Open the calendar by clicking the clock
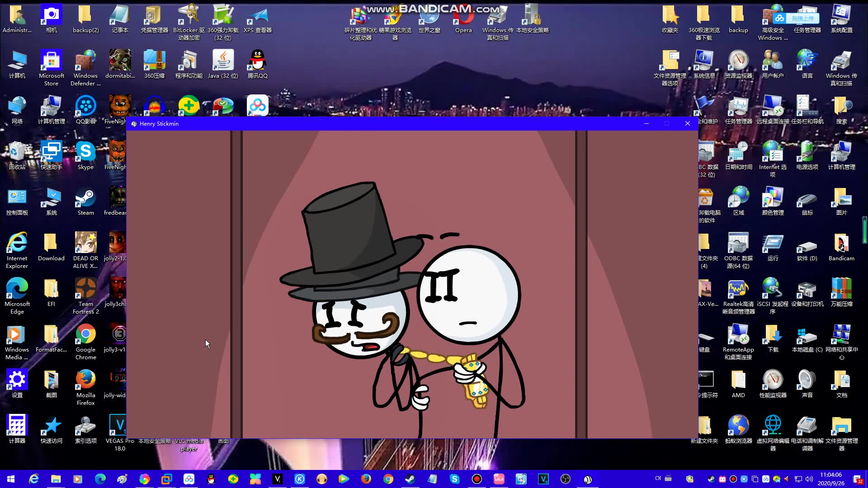This screenshot has height=488, width=868. [831, 479]
